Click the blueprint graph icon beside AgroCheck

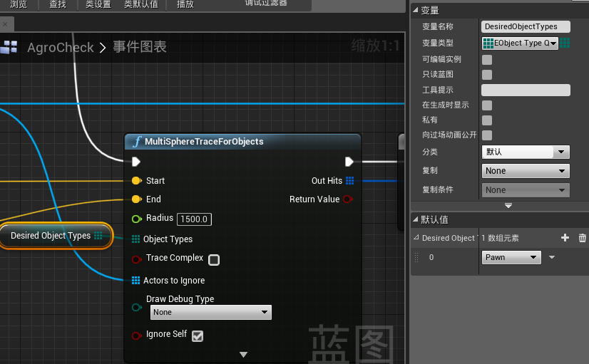tap(9, 47)
